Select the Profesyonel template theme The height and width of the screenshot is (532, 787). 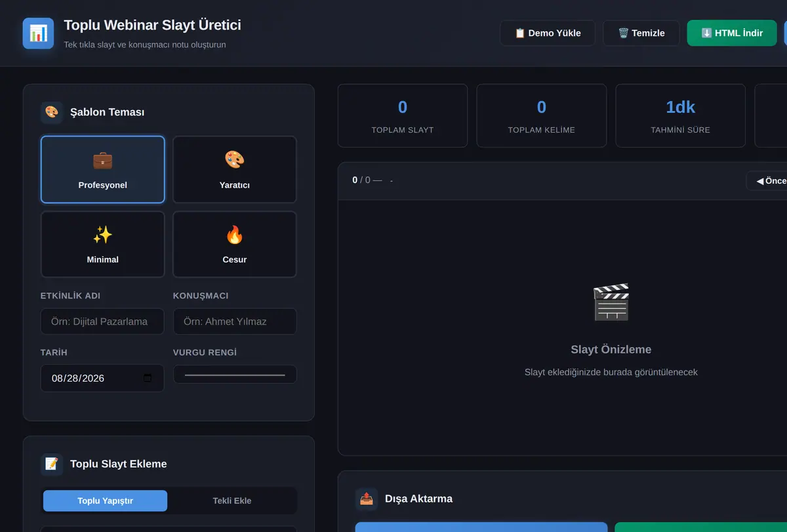[x=103, y=169]
